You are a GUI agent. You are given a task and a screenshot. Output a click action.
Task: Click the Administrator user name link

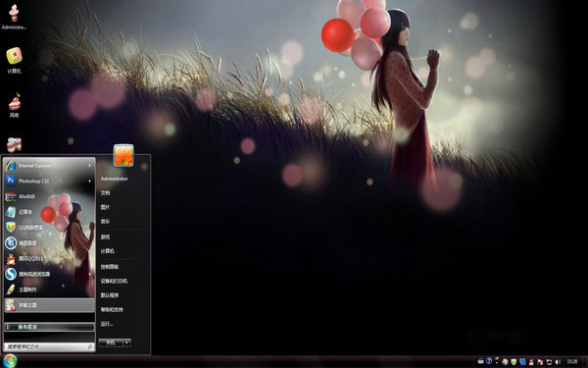pyautogui.click(x=115, y=179)
